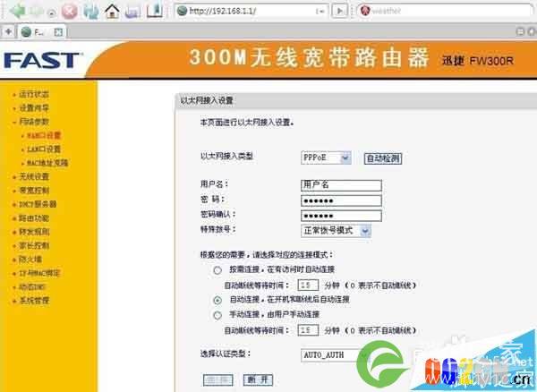Viewport: 537px width, 392px height.
Task: Click the 断开 disconnect button
Action: click(x=258, y=379)
